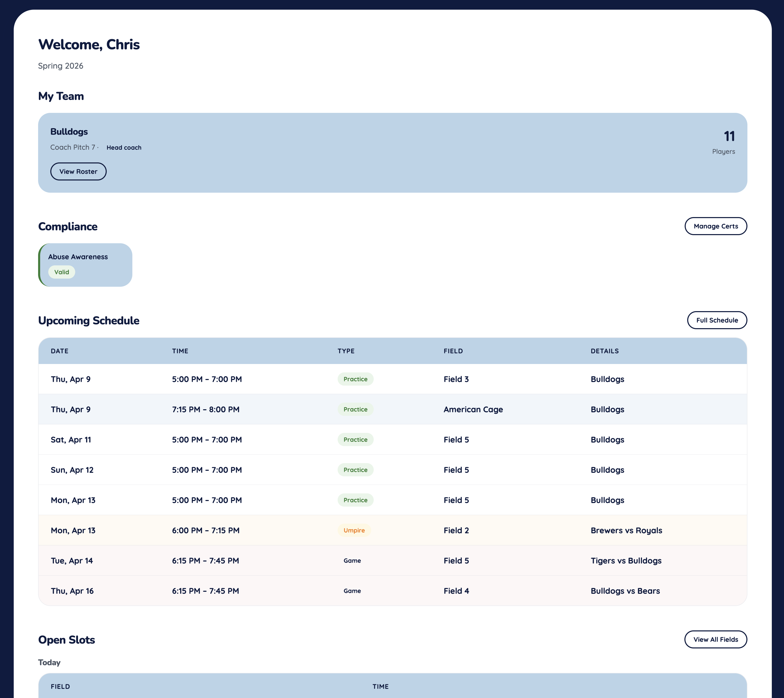784x698 pixels.
Task: Click the TYPE column header
Action: point(346,351)
